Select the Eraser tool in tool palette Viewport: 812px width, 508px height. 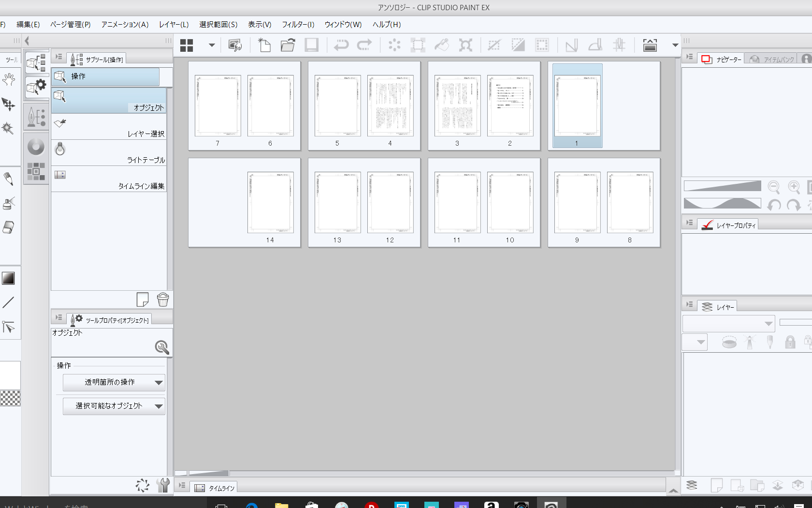pyautogui.click(x=9, y=227)
